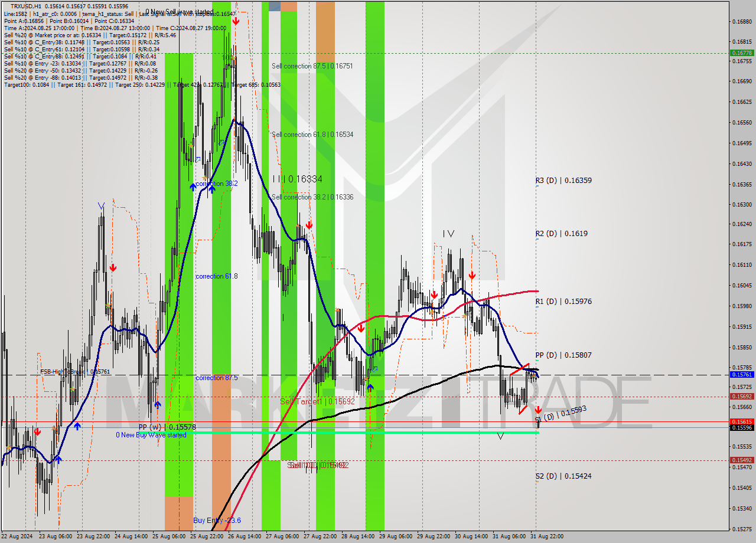Screen dimensions: 756x543
Task: Select the 'PP (D) | 0.15807' pivot label
Action: [x=563, y=355]
